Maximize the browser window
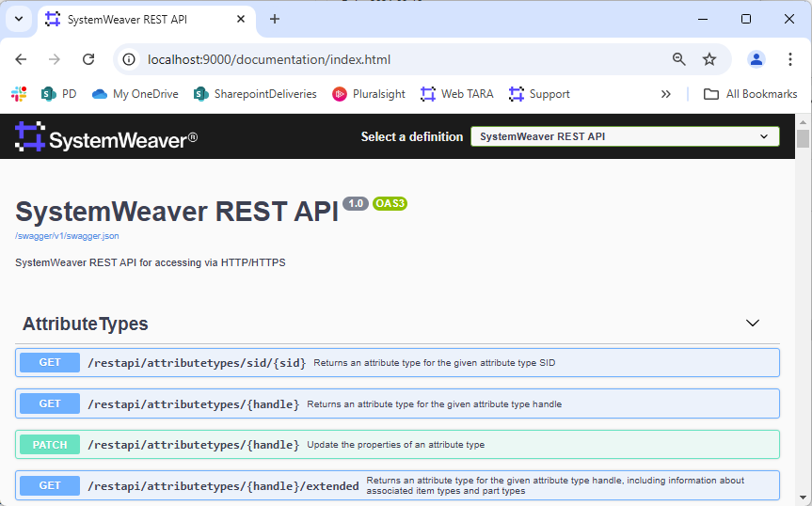This screenshot has width=812, height=506. tap(746, 19)
